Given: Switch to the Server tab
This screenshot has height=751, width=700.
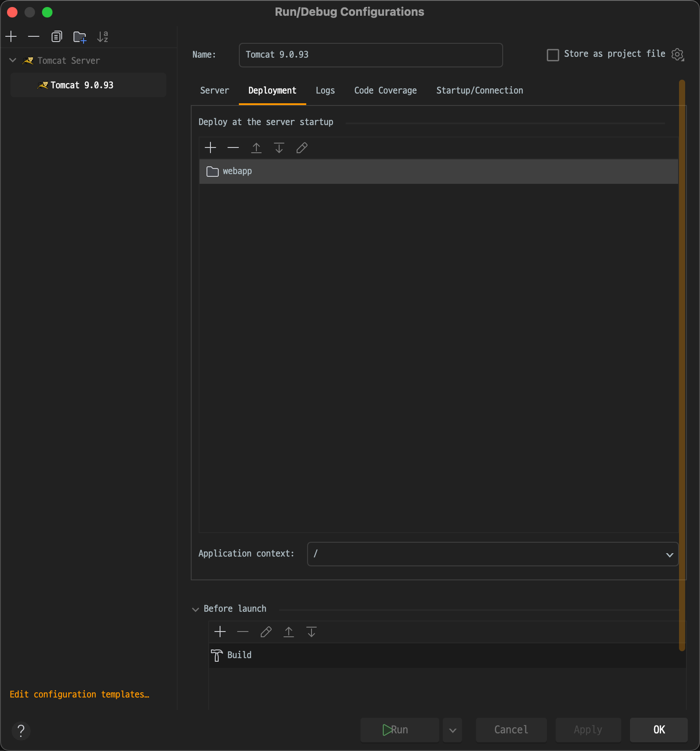Looking at the screenshot, I should point(214,91).
